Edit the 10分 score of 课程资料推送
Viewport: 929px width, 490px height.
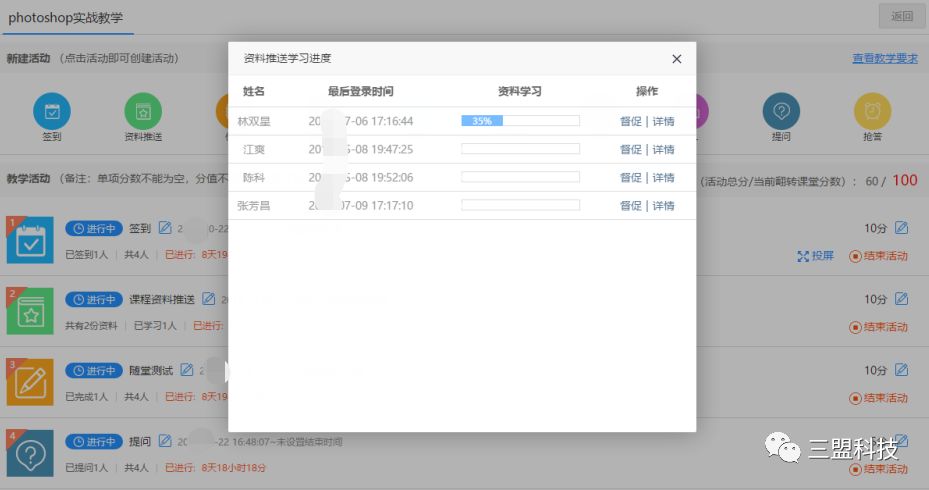[901, 299]
